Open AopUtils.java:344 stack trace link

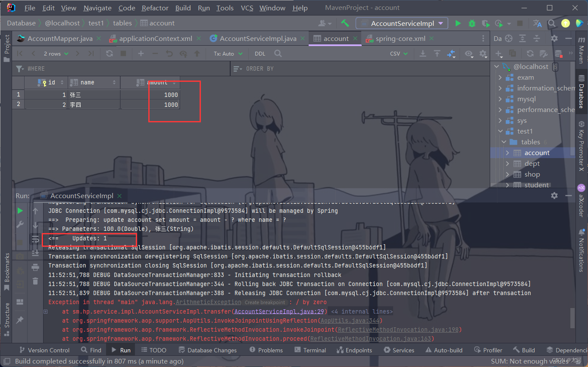(350, 320)
